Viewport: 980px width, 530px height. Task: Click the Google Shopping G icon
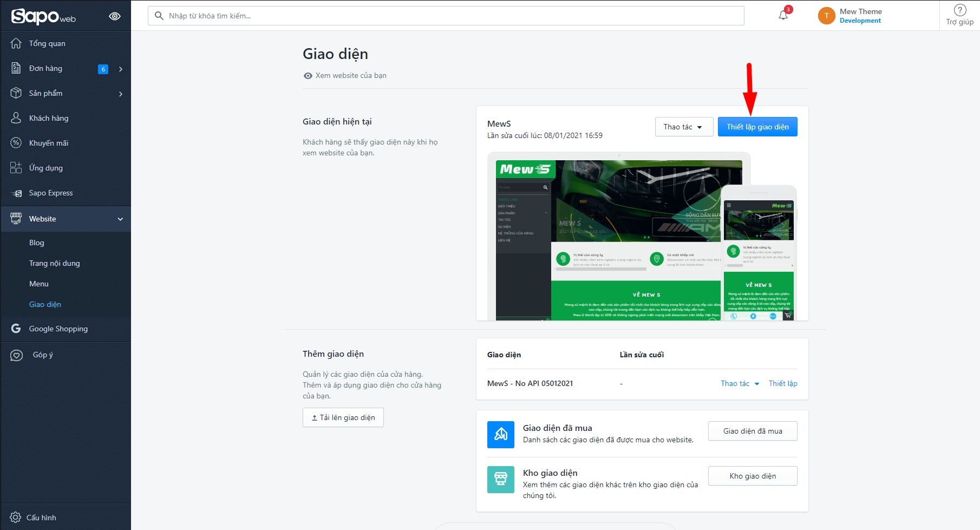click(16, 329)
